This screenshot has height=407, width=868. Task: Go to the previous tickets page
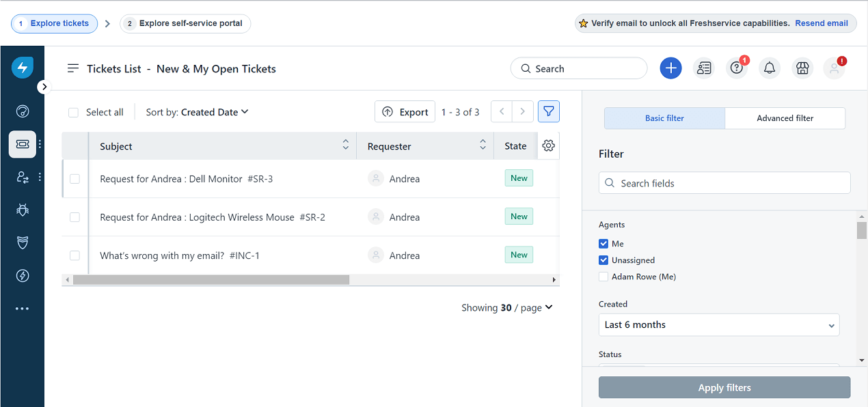[x=502, y=111]
